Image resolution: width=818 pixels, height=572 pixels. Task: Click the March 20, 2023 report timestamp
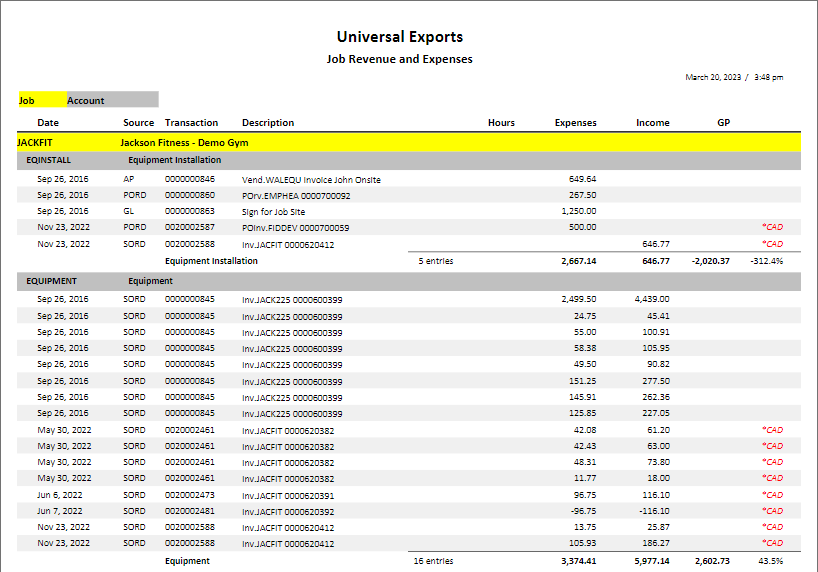733,77
